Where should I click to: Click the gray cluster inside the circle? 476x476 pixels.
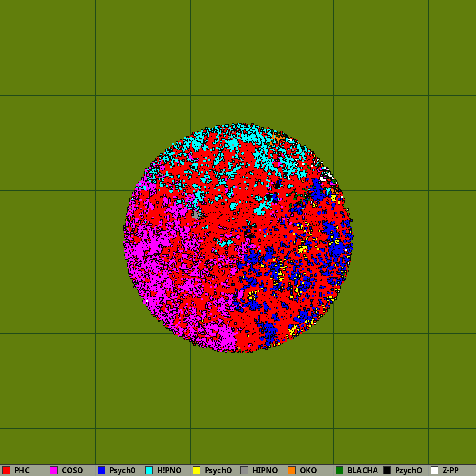tap(197, 215)
